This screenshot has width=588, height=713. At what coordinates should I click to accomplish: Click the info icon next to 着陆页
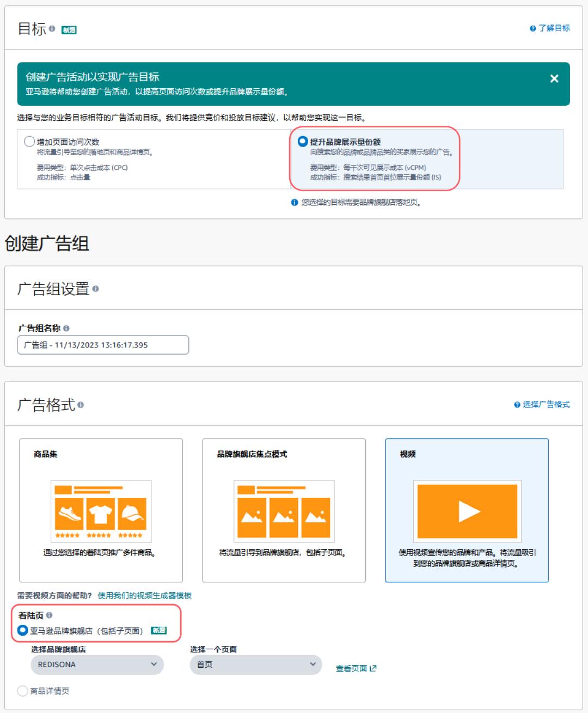50,616
